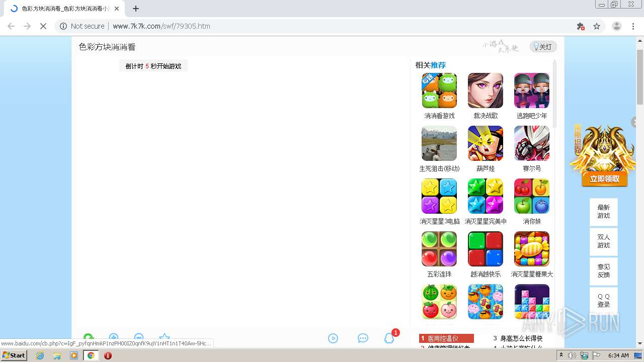Open the 消消看游戏 game icon
644x362 pixels.
click(x=439, y=90)
